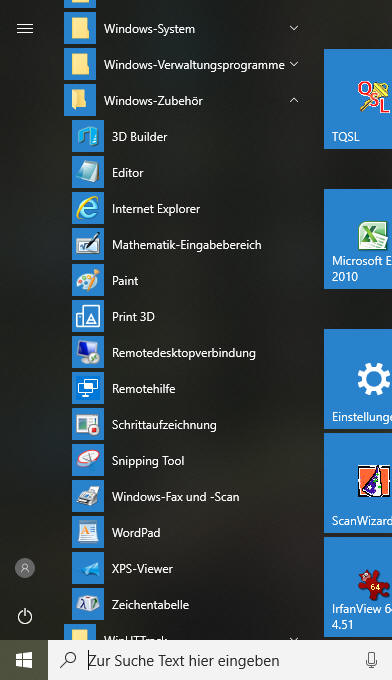Open the Microsoft Excel 2010 tile

(358, 239)
